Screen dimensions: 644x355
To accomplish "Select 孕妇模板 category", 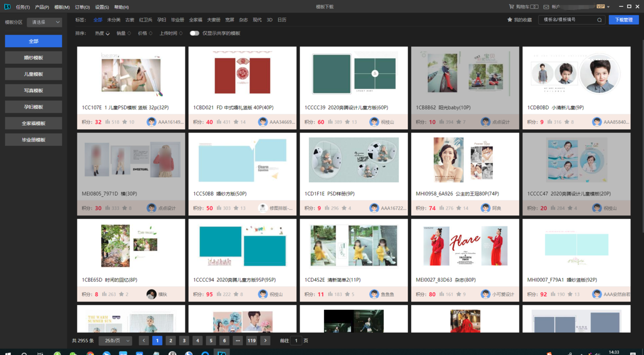I will coord(33,107).
